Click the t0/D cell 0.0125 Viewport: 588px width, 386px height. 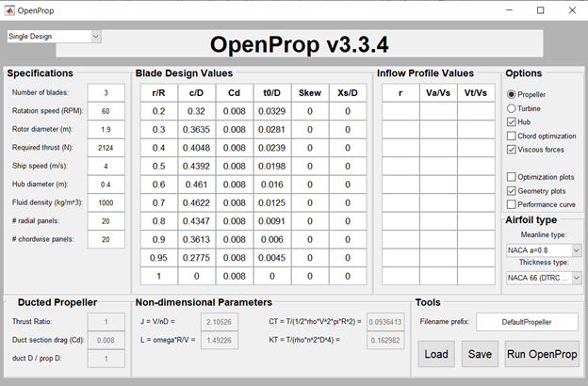[x=272, y=202]
